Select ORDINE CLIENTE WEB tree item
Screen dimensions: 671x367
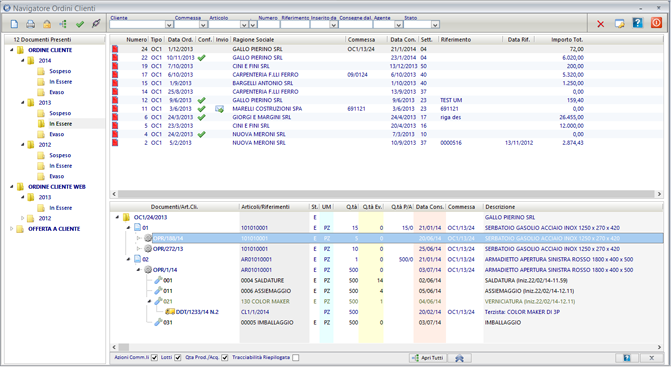tap(56, 187)
